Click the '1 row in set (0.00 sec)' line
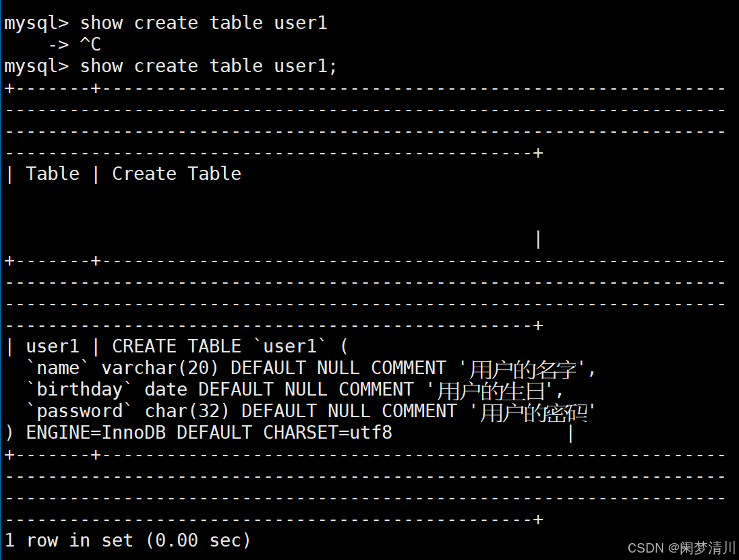 tap(127, 540)
